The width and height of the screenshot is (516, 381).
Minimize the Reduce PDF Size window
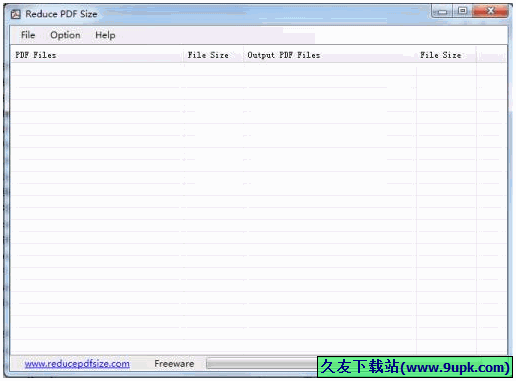coord(442,11)
